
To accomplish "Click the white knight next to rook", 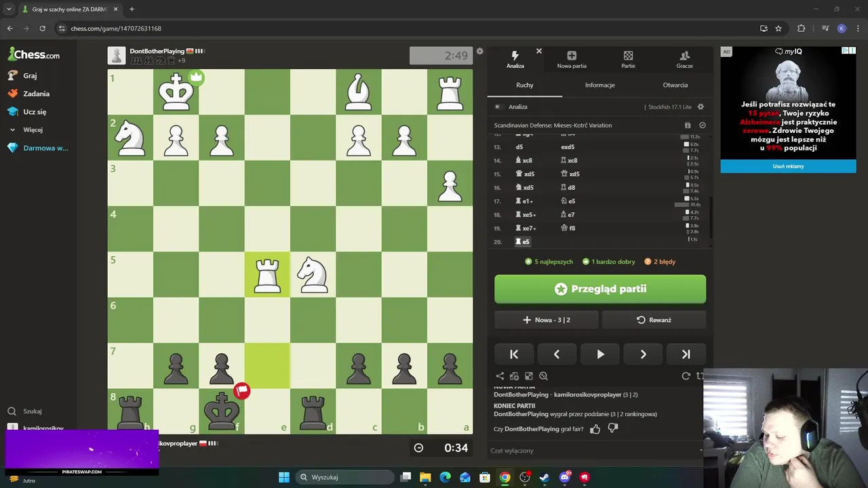I will (313, 274).
